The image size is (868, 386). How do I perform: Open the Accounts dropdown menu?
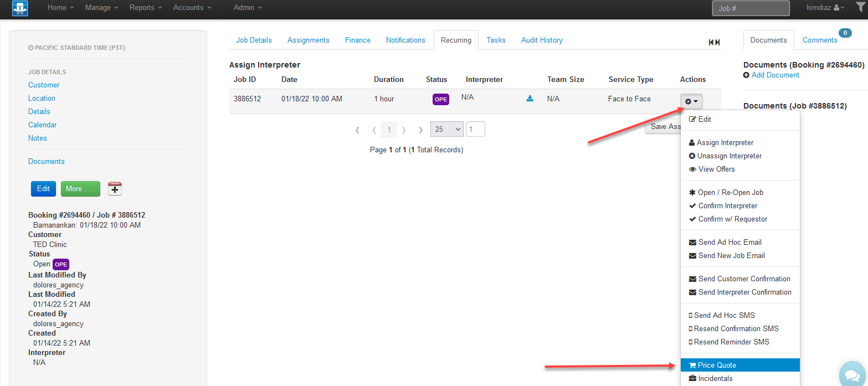tap(192, 8)
